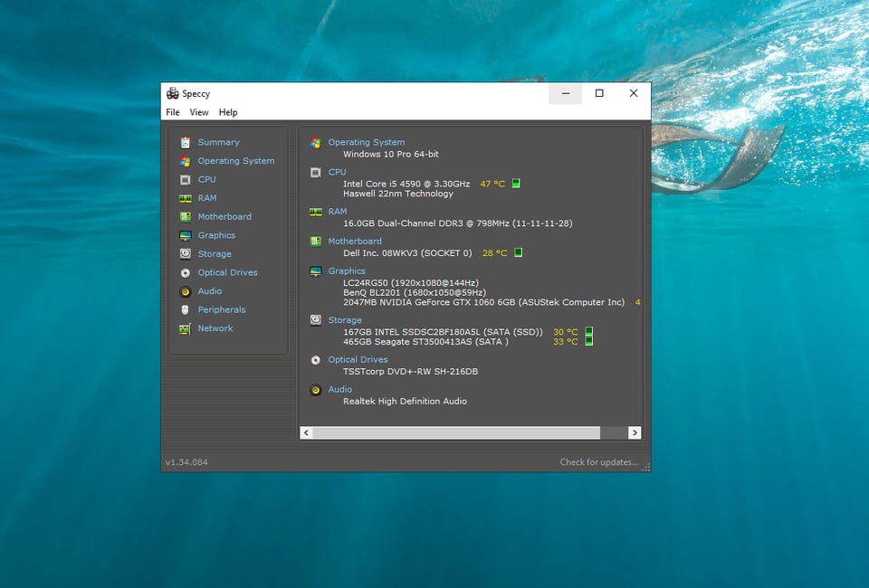Show Peripherals details from sidebar

[222, 309]
